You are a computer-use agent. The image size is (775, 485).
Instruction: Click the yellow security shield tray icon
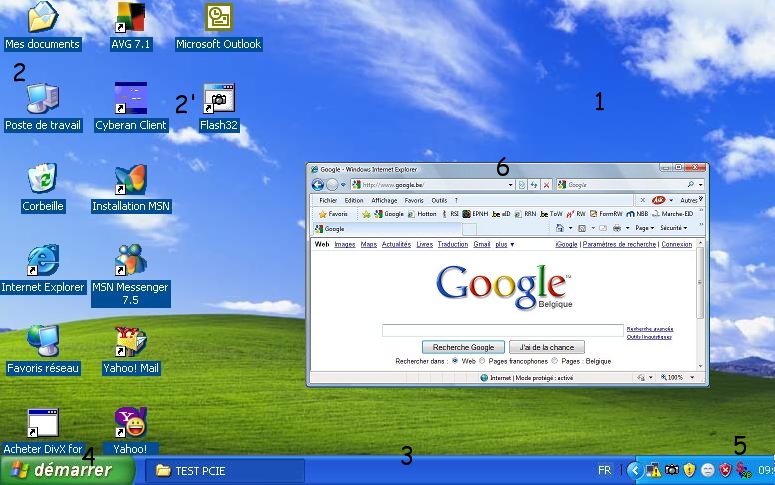[689, 470]
